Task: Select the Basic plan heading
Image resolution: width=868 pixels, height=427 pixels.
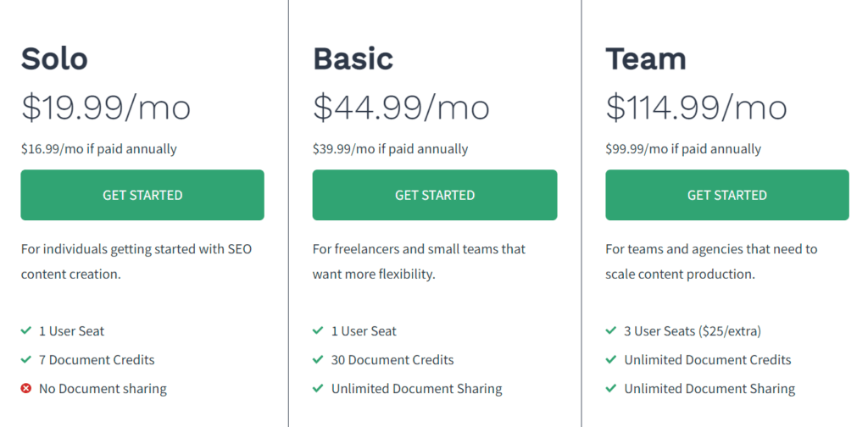Action: [x=353, y=58]
